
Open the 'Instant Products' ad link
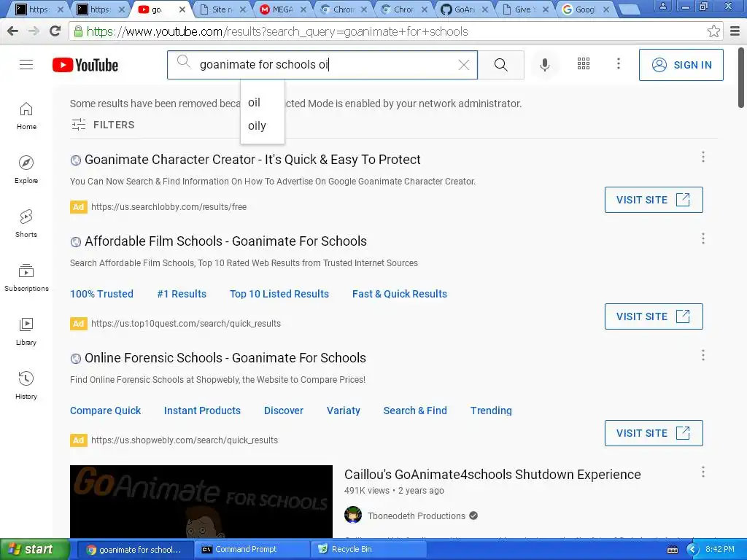tap(202, 411)
